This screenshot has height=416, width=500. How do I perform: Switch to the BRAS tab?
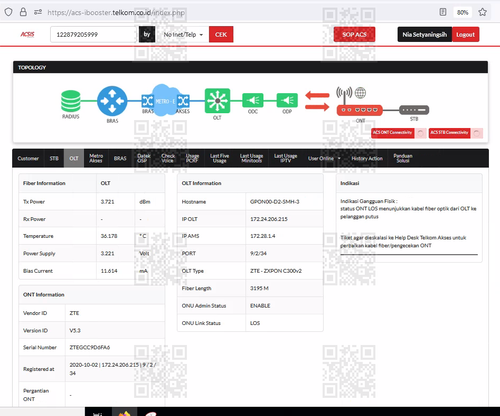(120, 158)
